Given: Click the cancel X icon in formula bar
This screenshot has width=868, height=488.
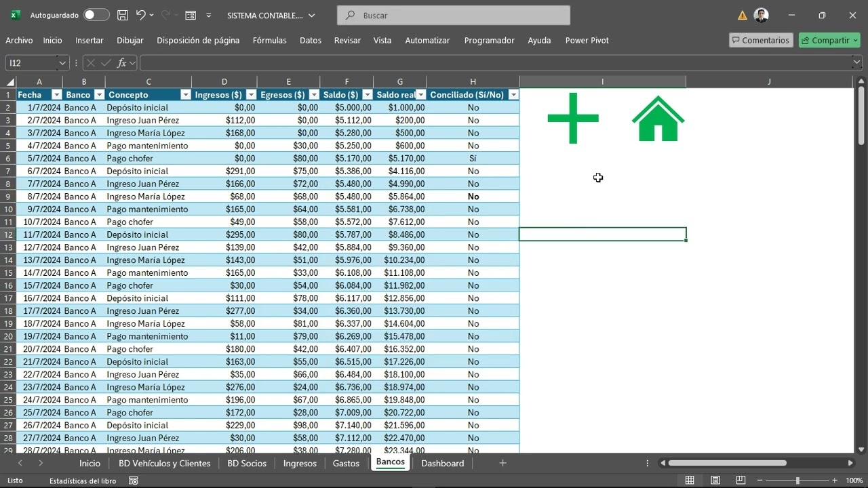Looking at the screenshot, I should pos(90,62).
